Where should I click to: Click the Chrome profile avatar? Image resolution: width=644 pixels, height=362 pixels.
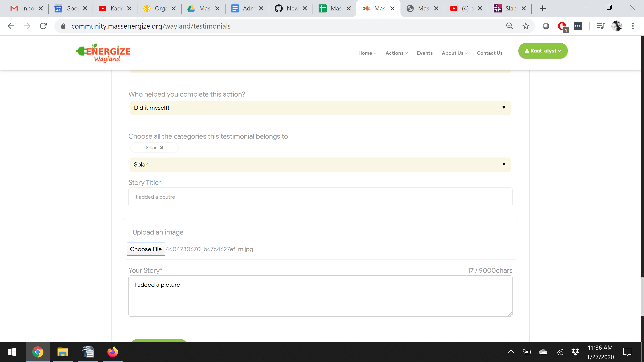pos(617,26)
